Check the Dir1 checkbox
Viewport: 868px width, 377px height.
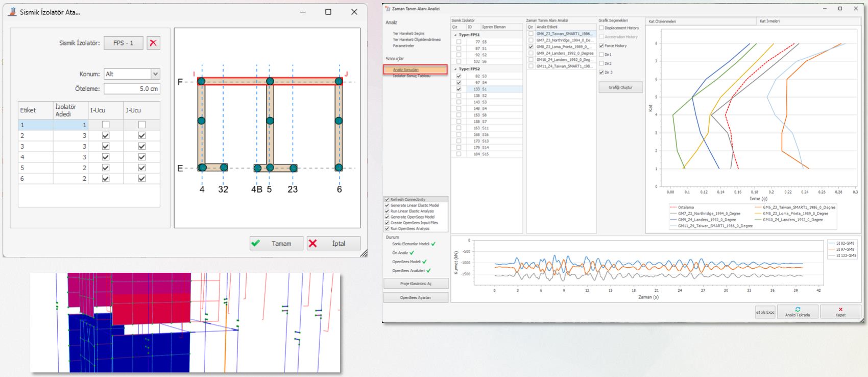click(601, 55)
